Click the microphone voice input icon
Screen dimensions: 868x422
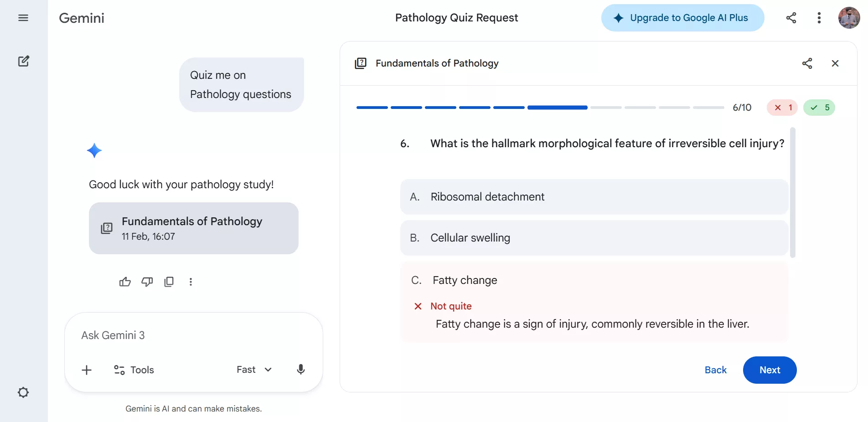[300, 370]
